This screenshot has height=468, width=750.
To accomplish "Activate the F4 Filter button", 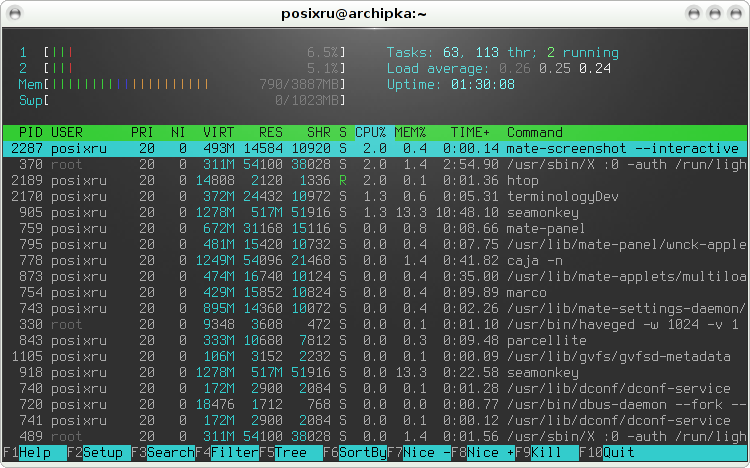I will coord(227,452).
